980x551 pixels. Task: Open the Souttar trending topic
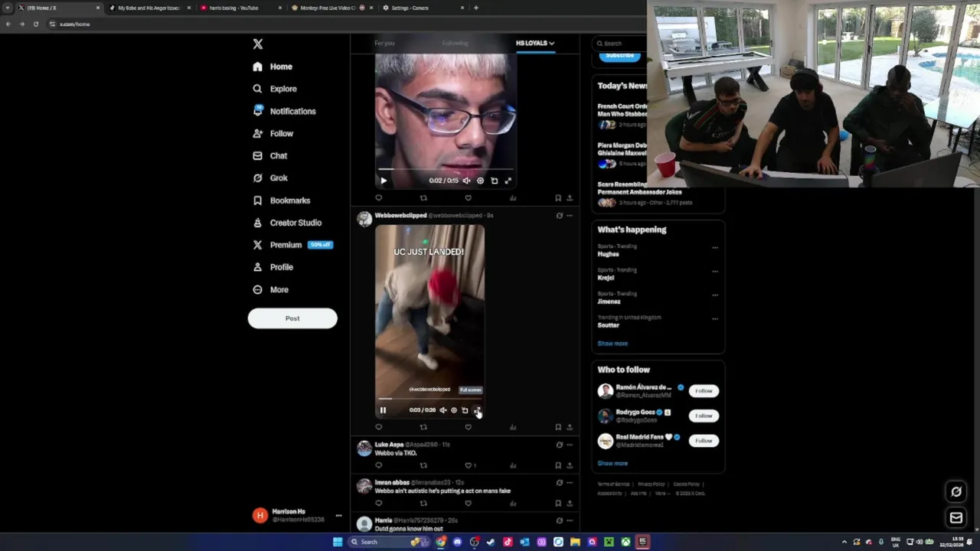tap(608, 325)
